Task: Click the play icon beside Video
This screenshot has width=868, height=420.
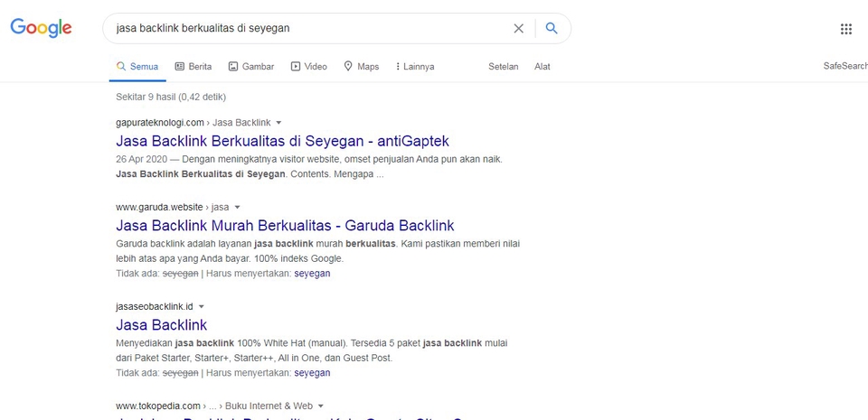Action: click(296, 66)
